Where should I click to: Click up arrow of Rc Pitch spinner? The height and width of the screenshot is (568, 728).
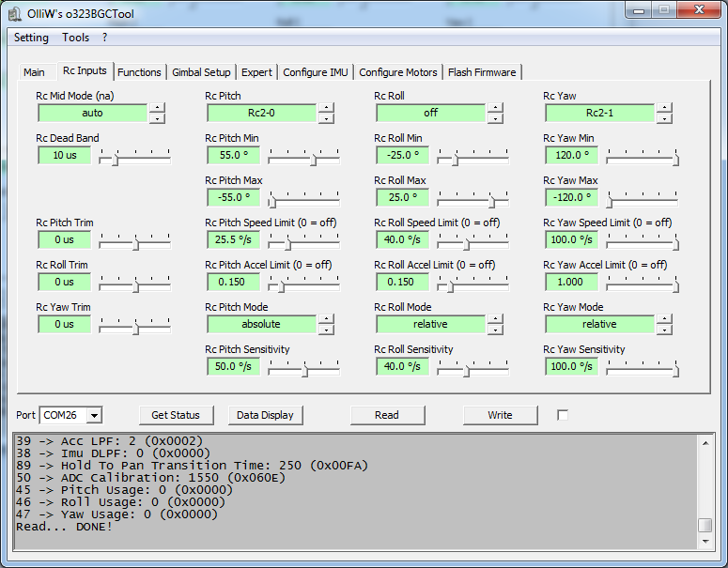(326, 108)
